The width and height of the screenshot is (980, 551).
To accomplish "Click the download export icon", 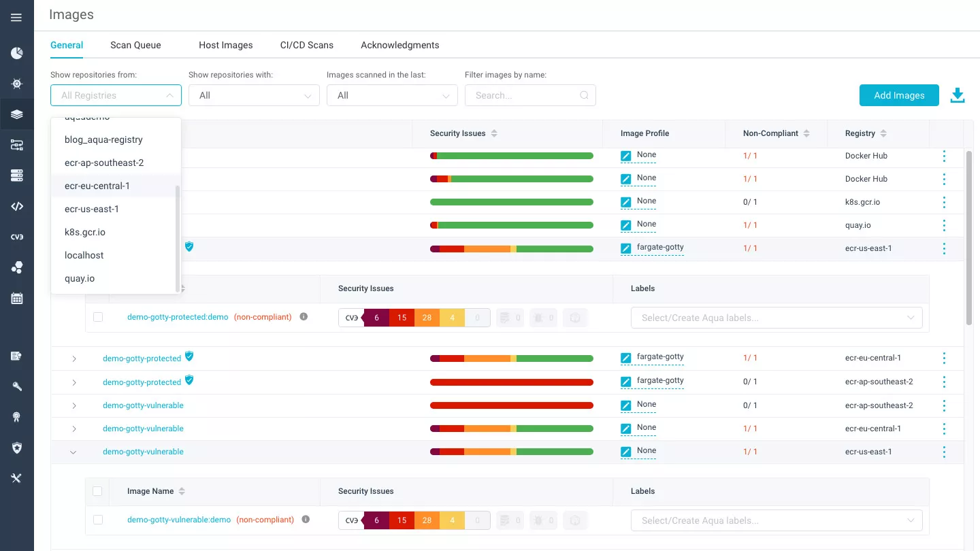I will (x=957, y=95).
